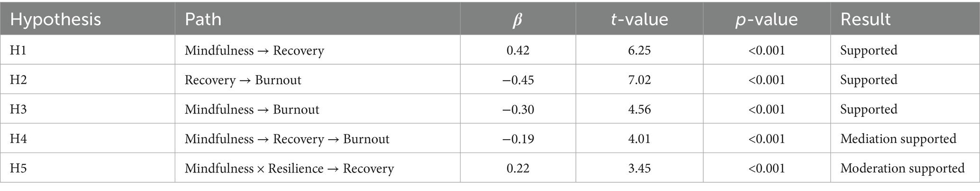The width and height of the screenshot is (980, 191).
Task: Select the H5 hypothesis cell
Action: (18, 168)
